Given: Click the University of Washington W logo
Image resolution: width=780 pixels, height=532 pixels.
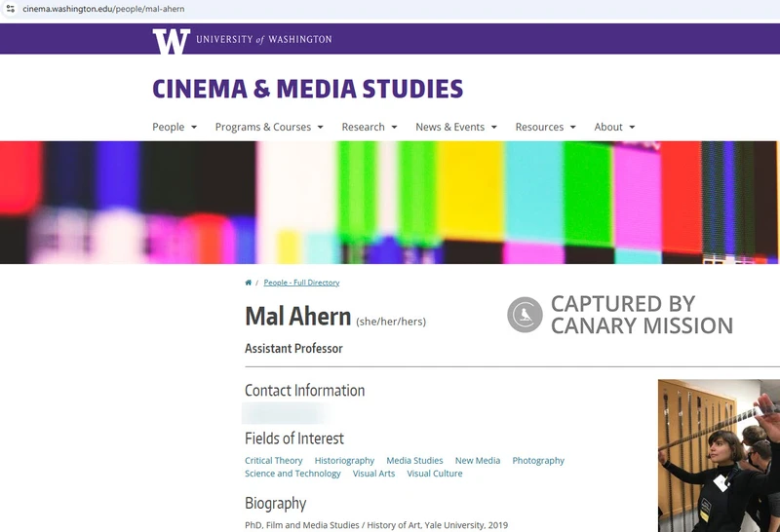Looking at the screenshot, I should tap(172, 41).
